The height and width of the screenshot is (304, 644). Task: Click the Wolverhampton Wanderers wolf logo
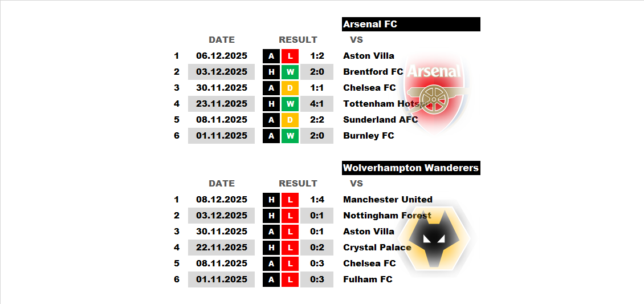(x=435, y=238)
